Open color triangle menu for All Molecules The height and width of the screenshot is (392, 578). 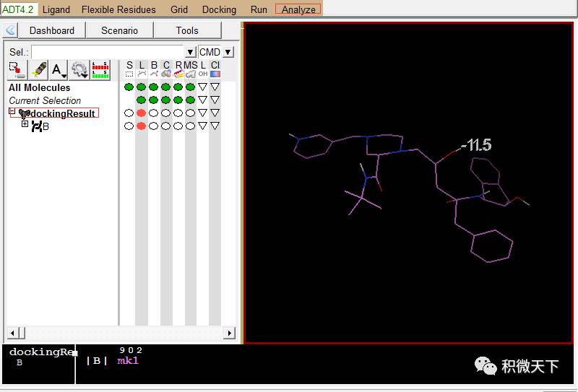pos(215,87)
